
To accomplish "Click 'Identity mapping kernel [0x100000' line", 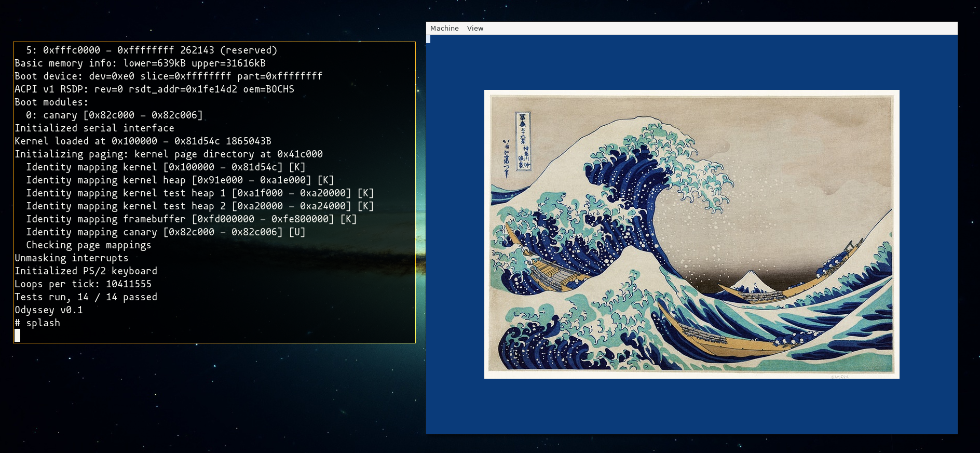I will point(166,167).
